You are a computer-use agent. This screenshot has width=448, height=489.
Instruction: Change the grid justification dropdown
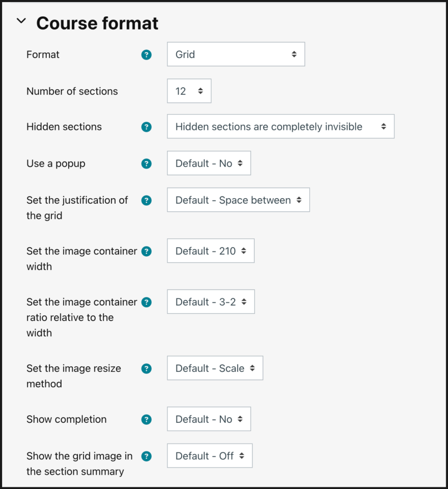[x=238, y=200]
